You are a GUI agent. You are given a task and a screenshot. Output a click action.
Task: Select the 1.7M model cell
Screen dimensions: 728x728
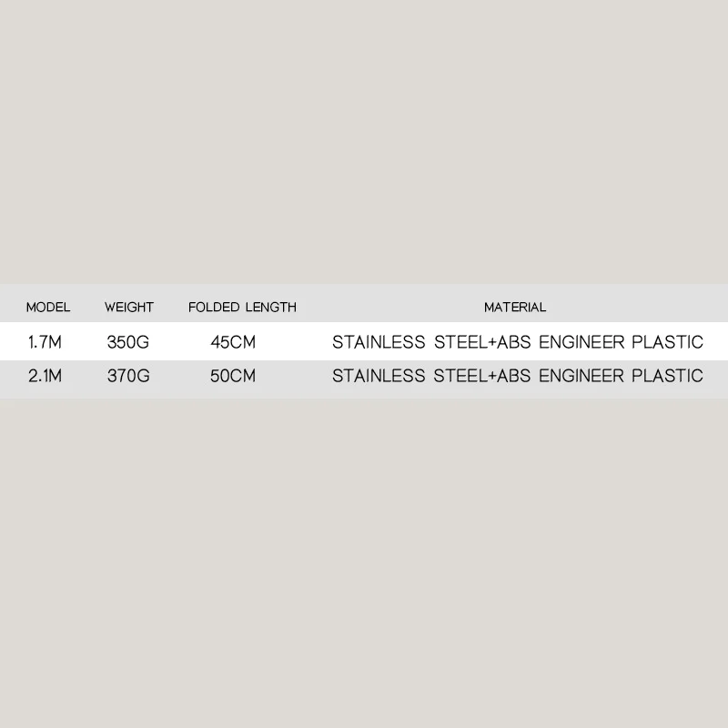coord(45,342)
